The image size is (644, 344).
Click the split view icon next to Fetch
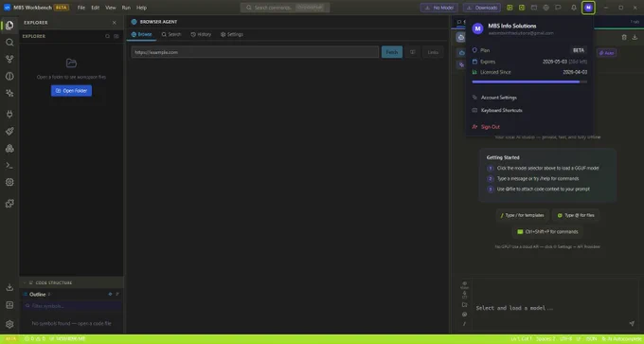413,52
